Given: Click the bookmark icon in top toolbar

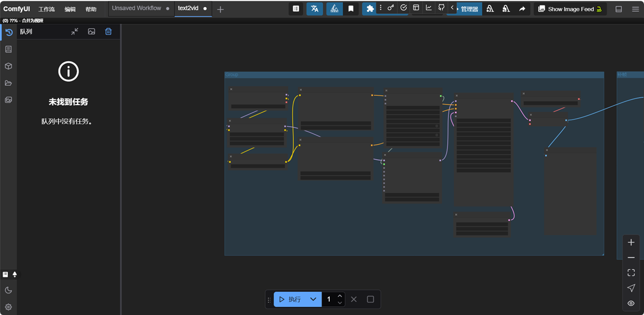Looking at the screenshot, I should 351,9.
